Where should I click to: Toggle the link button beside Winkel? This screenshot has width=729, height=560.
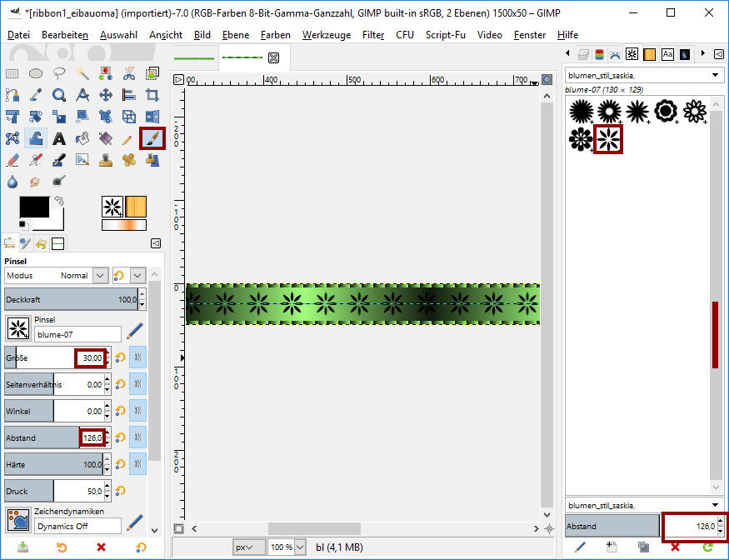pyautogui.click(x=137, y=411)
